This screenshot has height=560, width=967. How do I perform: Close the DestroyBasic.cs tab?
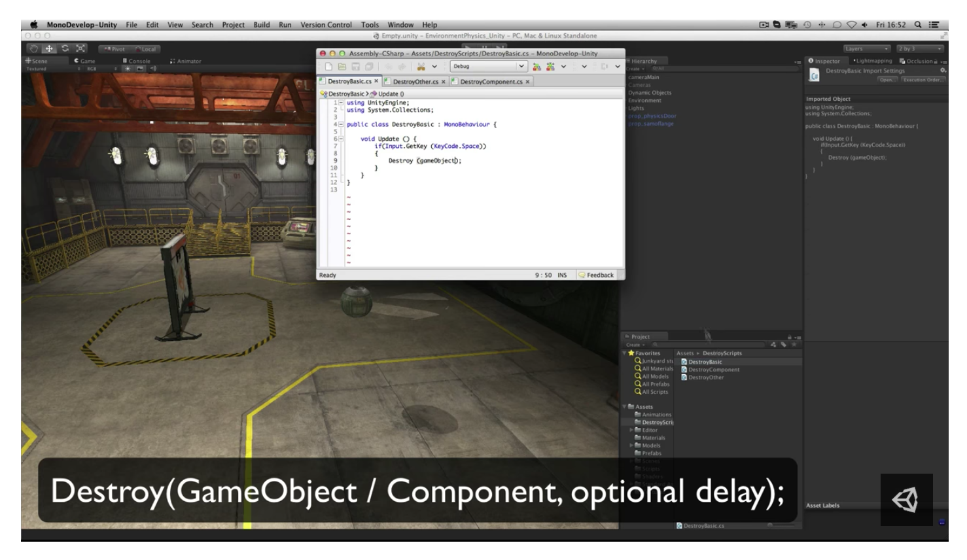[x=376, y=81]
